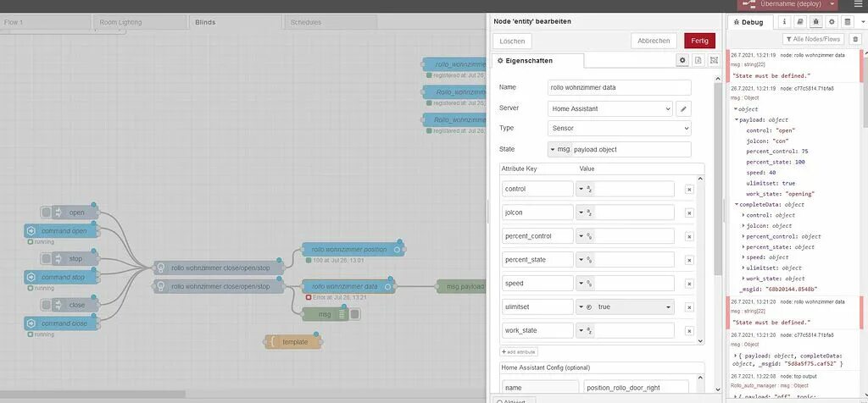Open the Help book sidebar icon

[x=799, y=21]
